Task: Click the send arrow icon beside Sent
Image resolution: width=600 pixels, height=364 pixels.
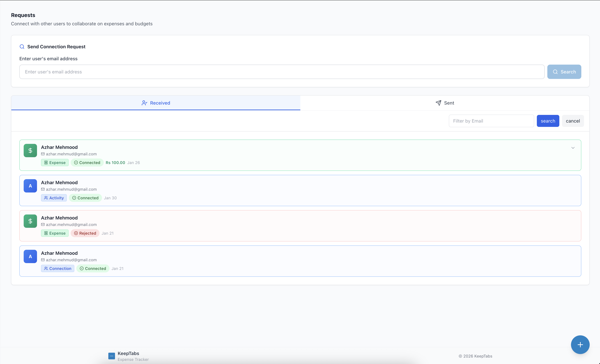Action: pos(438,103)
